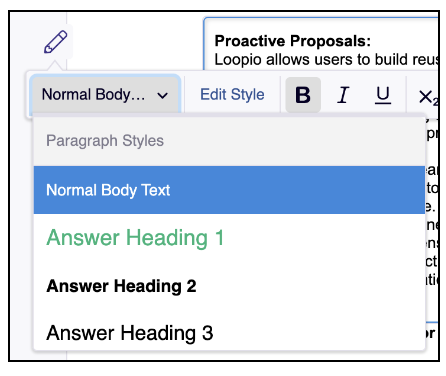Apply the bold Answer Heading 2 style
This screenshot has height=376, width=446.
[x=229, y=286]
